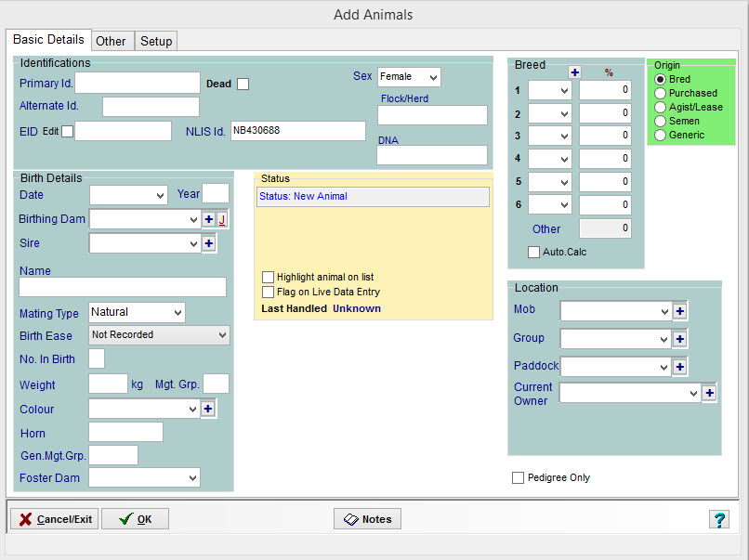Switch to the Other tab
749x560 pixels.
[111, 41]
